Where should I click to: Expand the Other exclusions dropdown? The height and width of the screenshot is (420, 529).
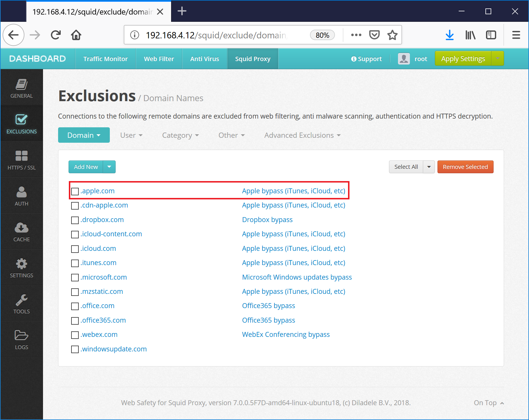(x=232, y=135)
